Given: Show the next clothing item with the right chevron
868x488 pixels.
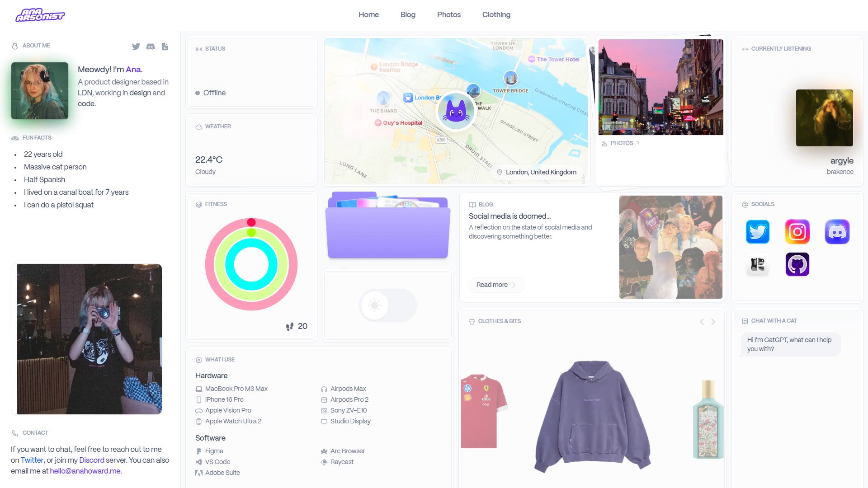Looking at the screenshot, I should pos(713,322).
